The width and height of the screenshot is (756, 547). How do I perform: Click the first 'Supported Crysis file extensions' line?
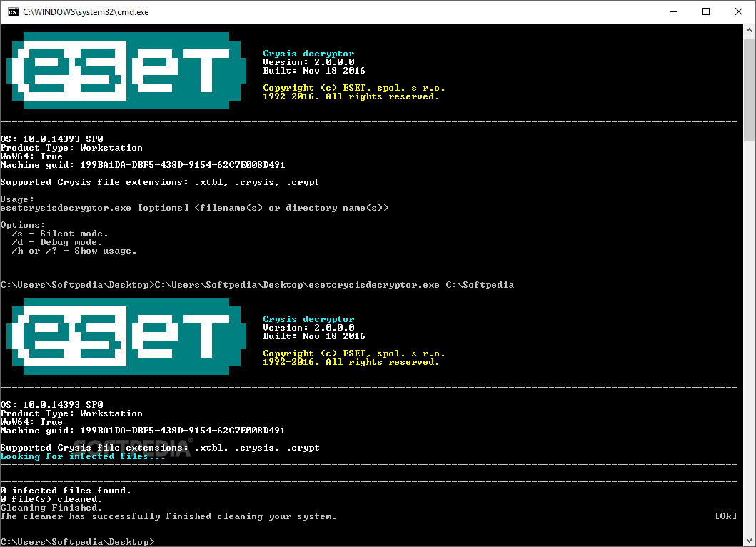pos(160,182)
